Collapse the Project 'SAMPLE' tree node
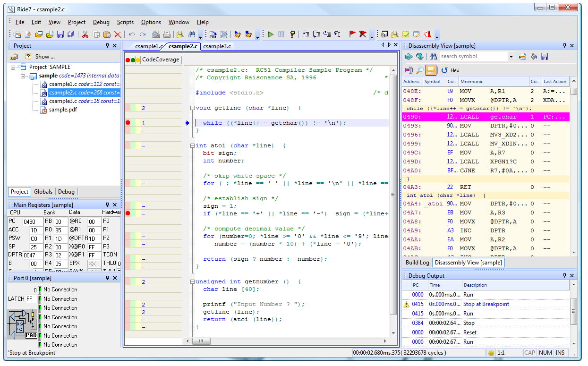The height and width of the screenshot is (366, 588). (13, 67)
